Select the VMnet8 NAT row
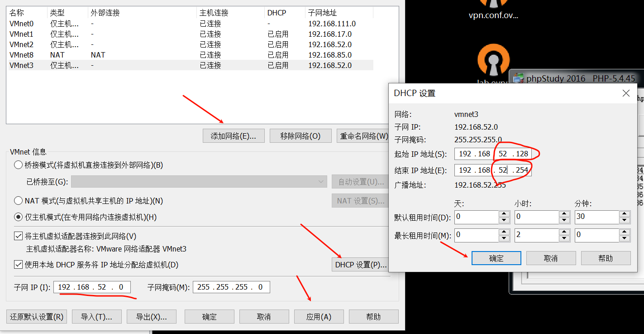 point(191,55)
